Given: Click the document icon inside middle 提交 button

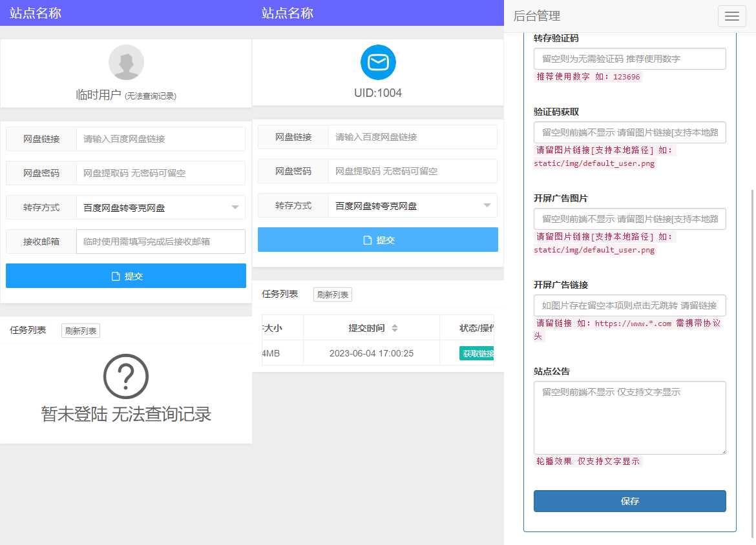Looking at the screenshot, I should pyautogui.click(x=367, y=240).
